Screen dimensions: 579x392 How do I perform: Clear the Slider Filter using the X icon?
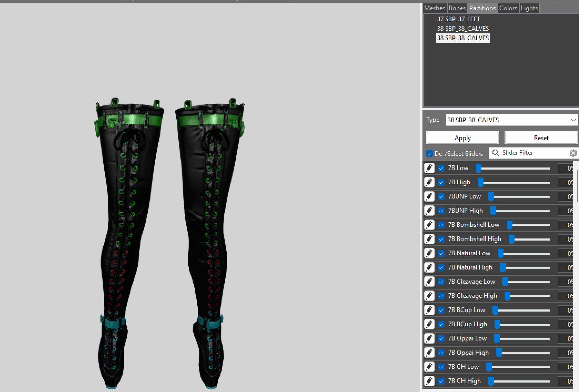(x=573, y=153)
